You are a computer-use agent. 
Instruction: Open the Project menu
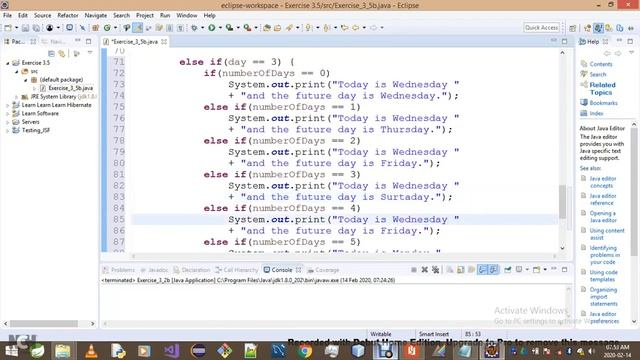(x=145, y=16)
